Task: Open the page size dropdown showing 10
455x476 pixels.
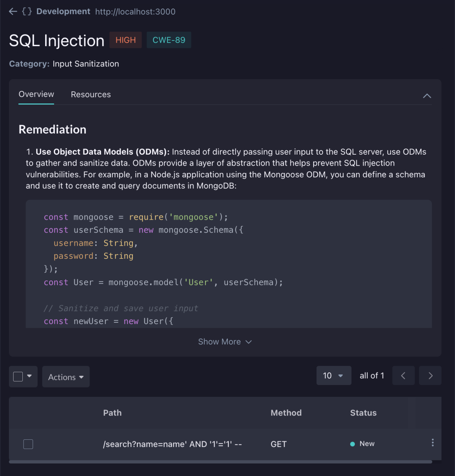Action: pos(333,375)
